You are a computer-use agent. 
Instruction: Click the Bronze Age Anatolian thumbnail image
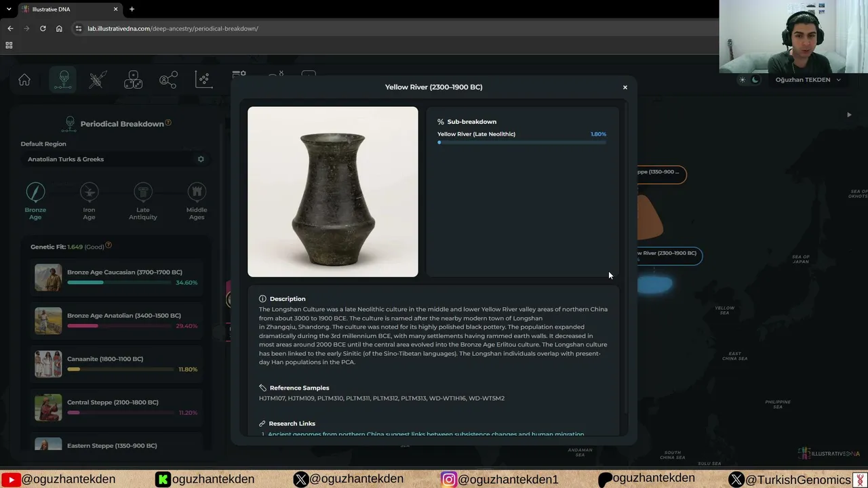[x=48, y=321]
